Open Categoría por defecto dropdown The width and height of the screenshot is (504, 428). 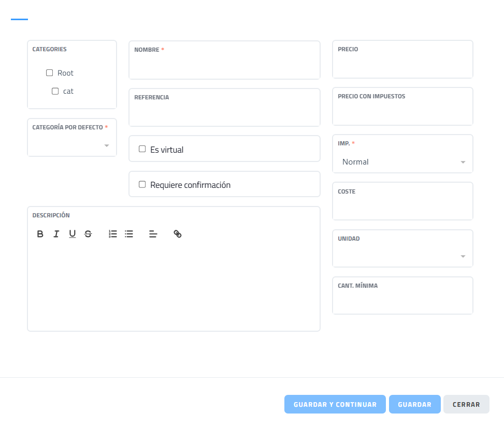(71, 145)
